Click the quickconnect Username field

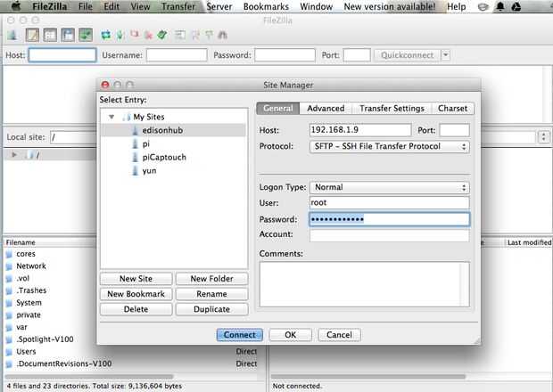tap(177, 55)
